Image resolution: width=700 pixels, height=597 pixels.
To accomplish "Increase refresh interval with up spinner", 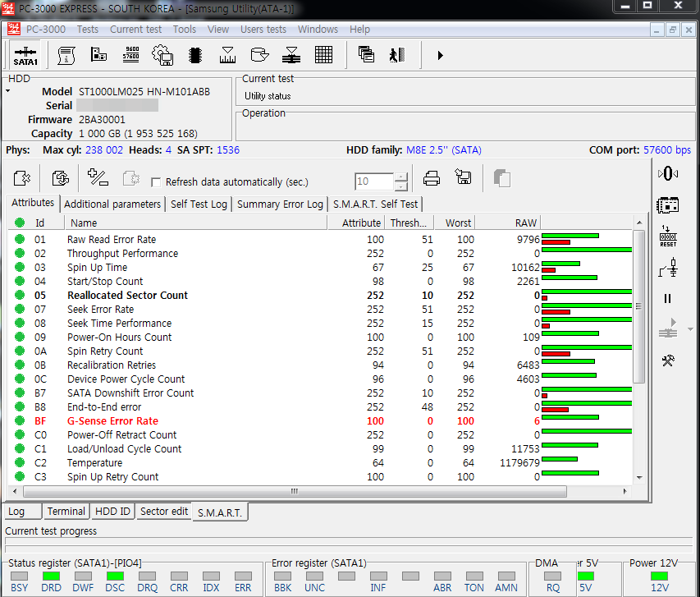I will 401,177.
